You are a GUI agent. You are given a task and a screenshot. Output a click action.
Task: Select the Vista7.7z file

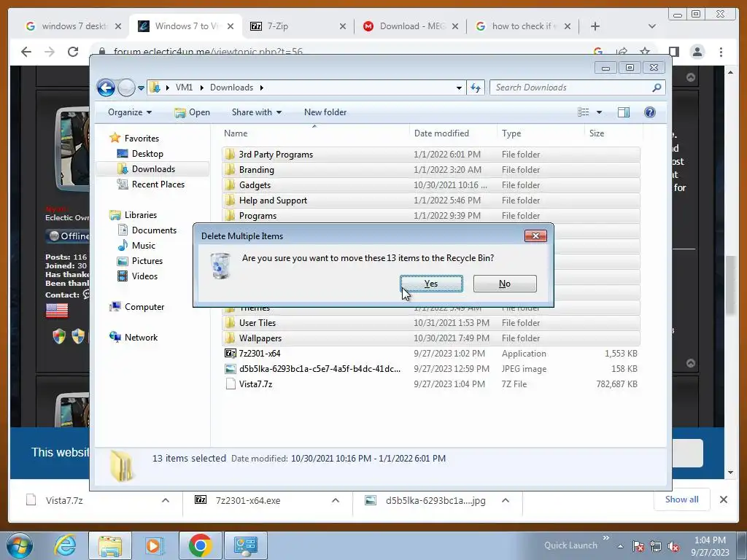click(x=430, y=384)
